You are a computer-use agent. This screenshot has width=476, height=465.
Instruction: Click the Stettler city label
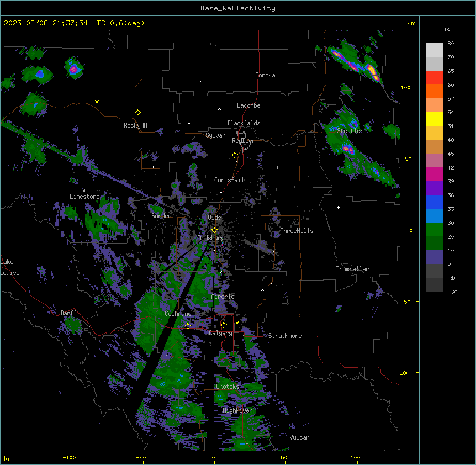click(x=350, y=131)
